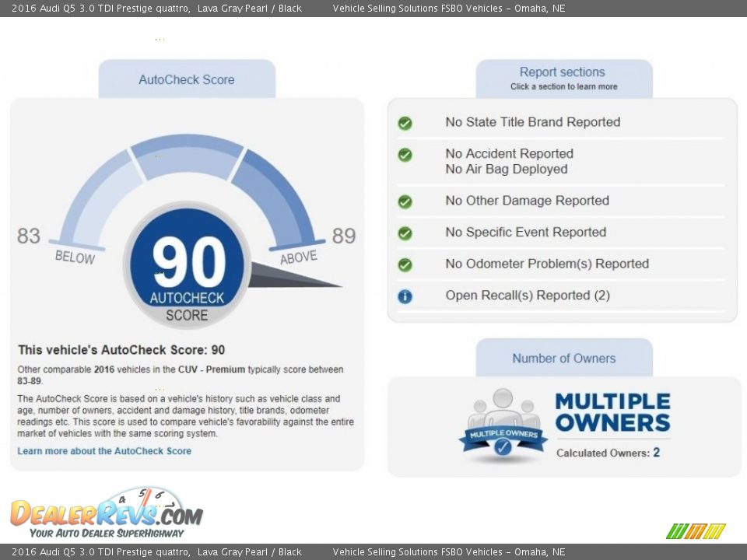Click the Click a section to learn more hint
The height and width of the screenshot is (560, 747).
[x=564, y=86]
